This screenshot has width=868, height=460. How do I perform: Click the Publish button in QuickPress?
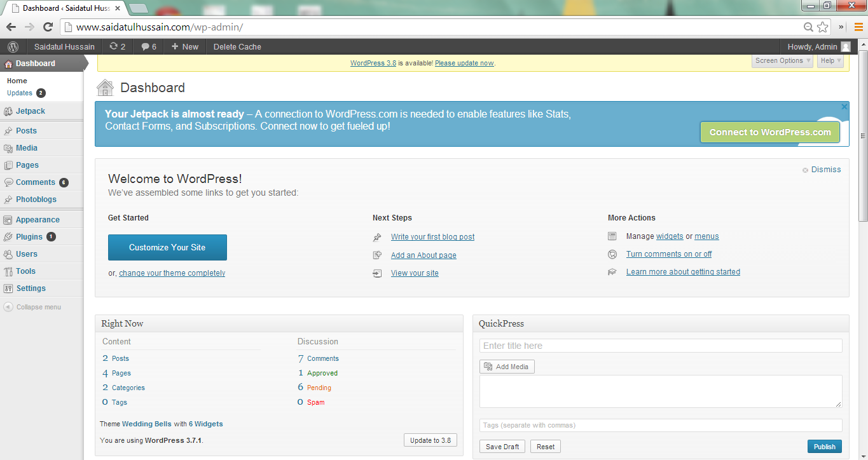pyautogui.click(x=825, y=447)
